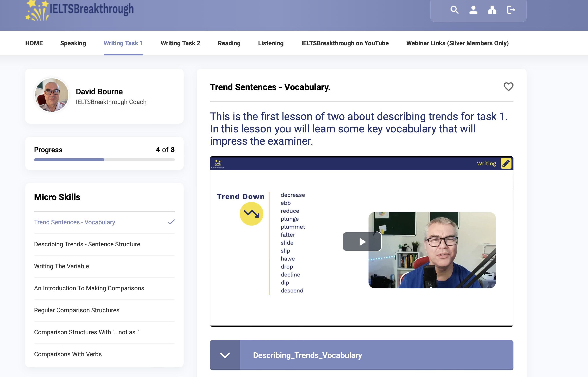
Task: Open the Speaking menu item
Action: click(x=73, y=43)
